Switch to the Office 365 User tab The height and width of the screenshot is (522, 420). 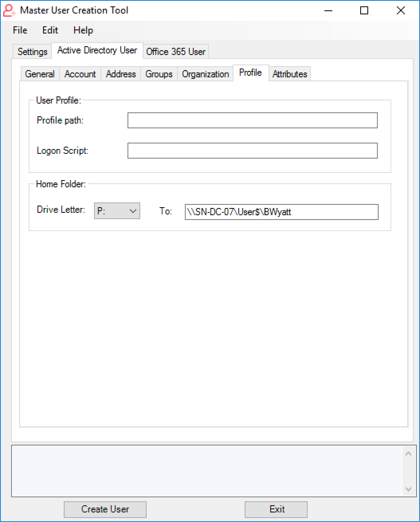click(176, 52)
